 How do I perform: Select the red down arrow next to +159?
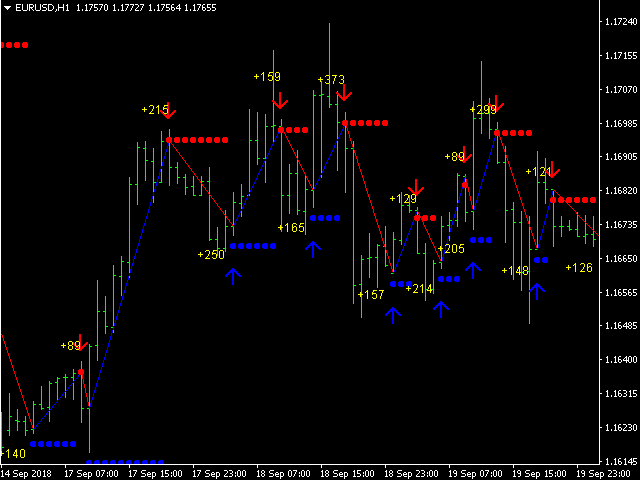280,101
